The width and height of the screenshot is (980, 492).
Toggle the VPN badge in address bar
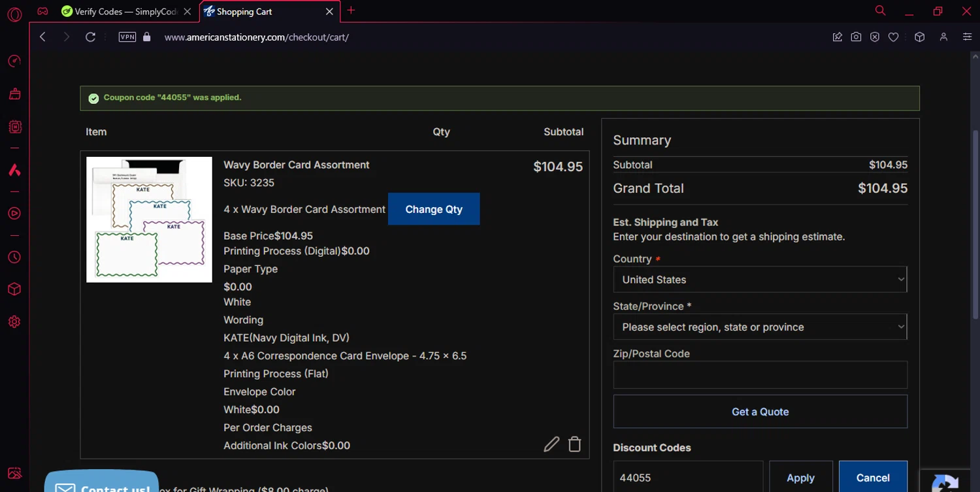coord(127,37)
